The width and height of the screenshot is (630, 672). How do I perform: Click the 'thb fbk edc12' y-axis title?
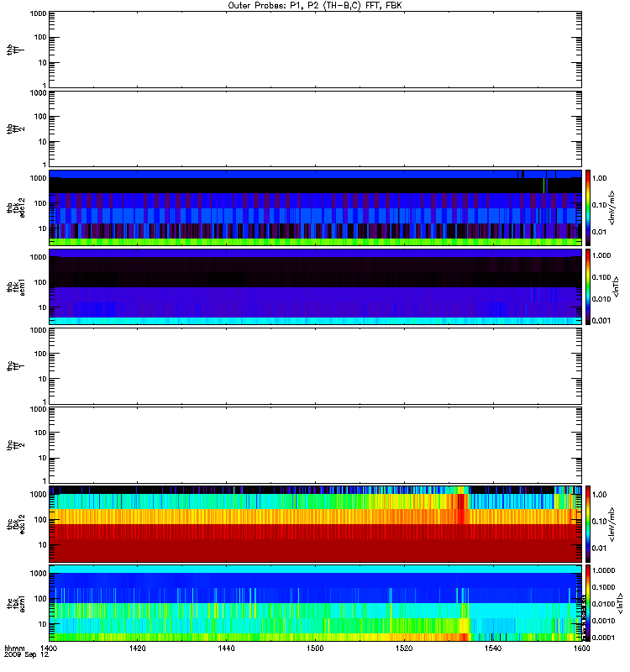(x=15, y=207)
